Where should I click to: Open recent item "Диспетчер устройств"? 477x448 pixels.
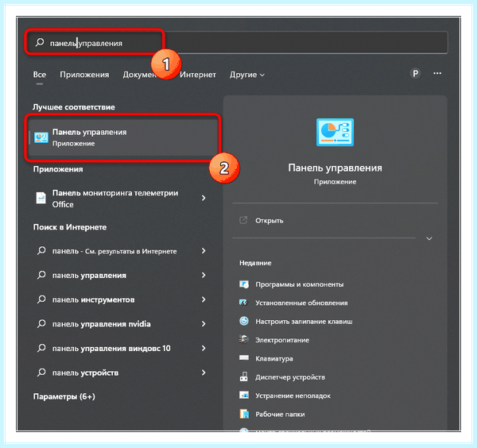point(290,377)
